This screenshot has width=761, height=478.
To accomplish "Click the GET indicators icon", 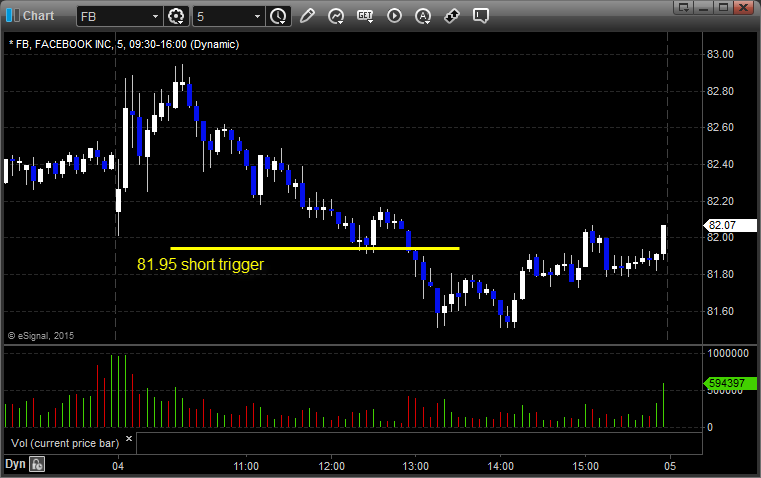I will [365, 16].
